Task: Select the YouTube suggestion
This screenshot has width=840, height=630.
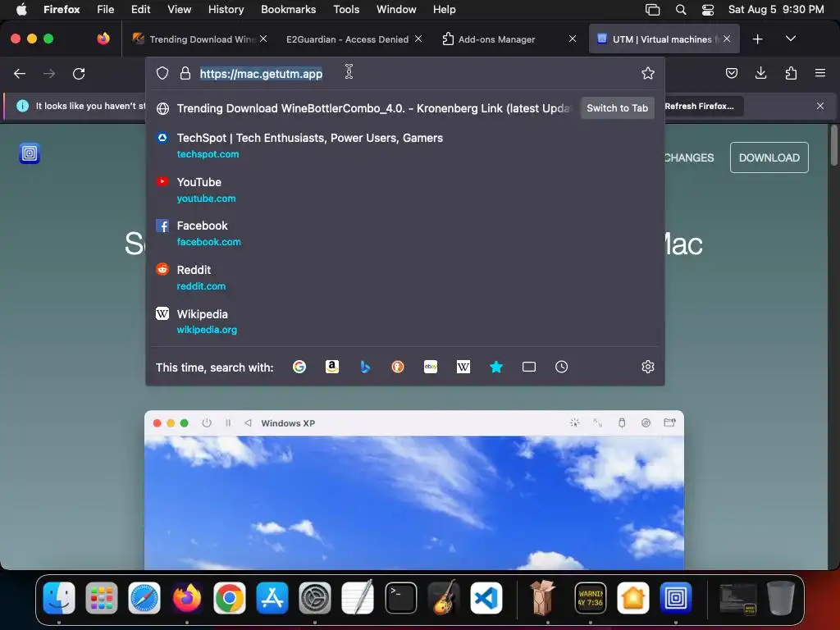Action: [x=405, y=189]
